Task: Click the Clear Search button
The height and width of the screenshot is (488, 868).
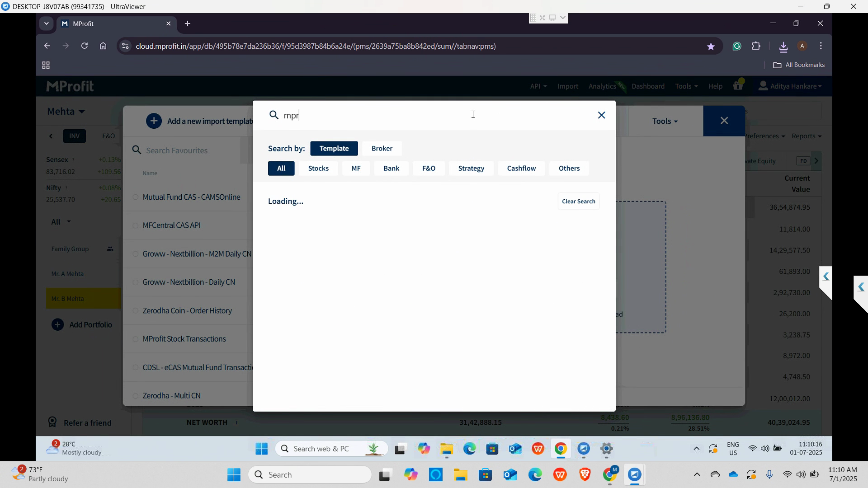Action: pyautogui.click(x=579, y=202)
